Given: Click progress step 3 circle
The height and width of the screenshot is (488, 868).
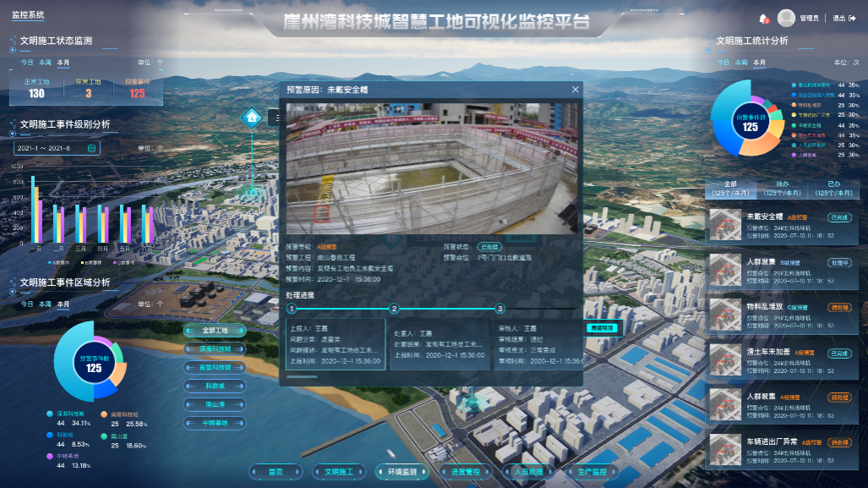Looking at the screenshot, I should coord(500,310).
